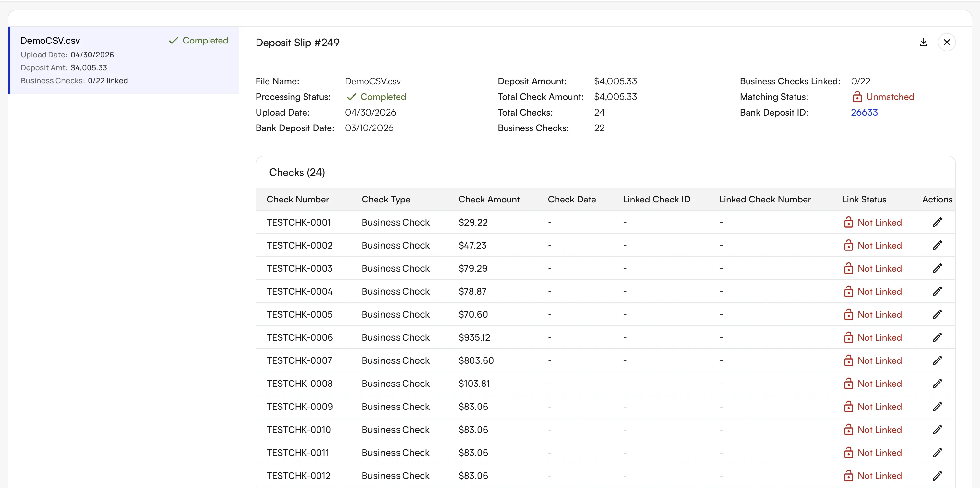Click the $935.12 check amount
Screen dimensions: 980x488
click(x=474, y=337)
